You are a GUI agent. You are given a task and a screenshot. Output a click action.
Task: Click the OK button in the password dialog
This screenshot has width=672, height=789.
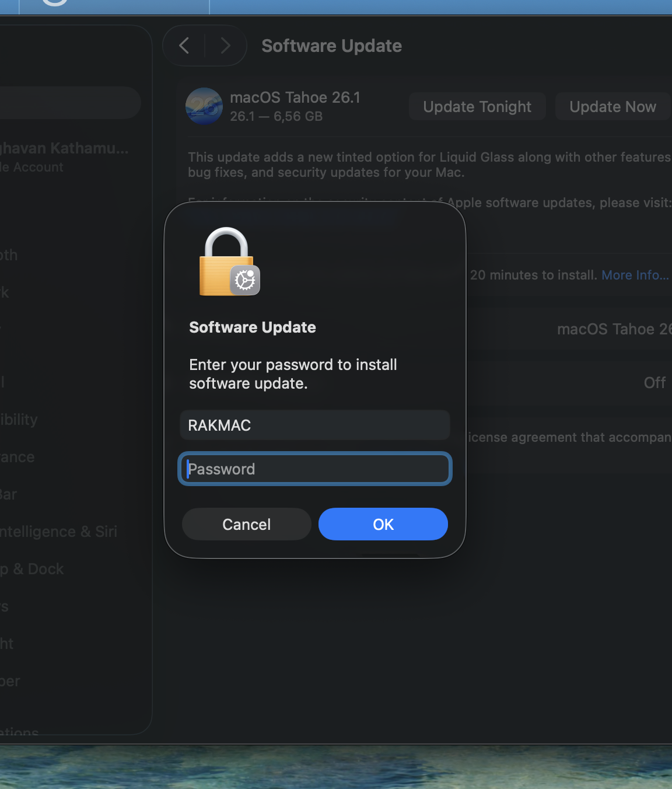point(383,524)
